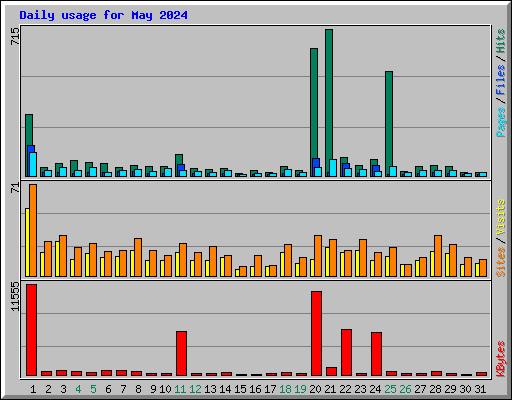512x400 pixels.
Task: Click day label 15 on the x-axis
Action: pos(240,389)
